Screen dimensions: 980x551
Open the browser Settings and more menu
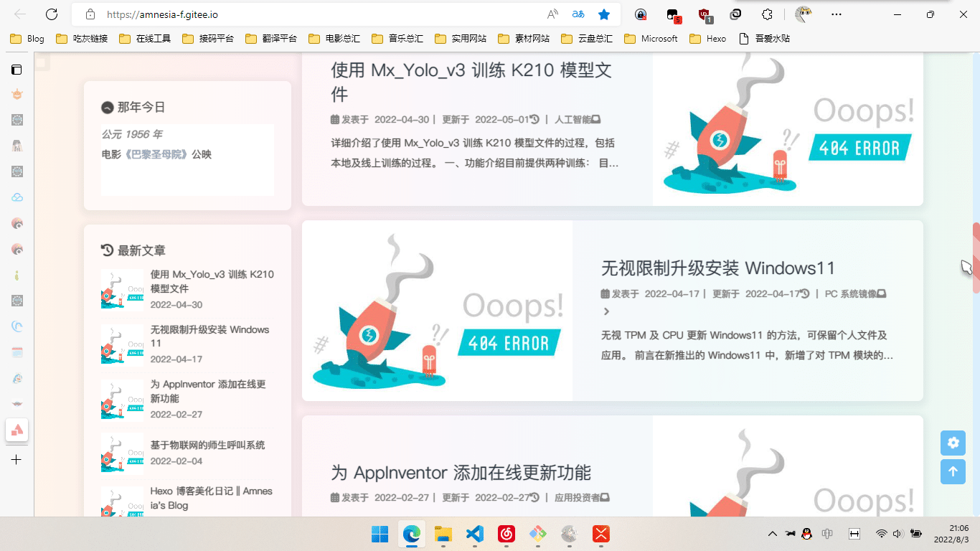(x=836, y=14)
